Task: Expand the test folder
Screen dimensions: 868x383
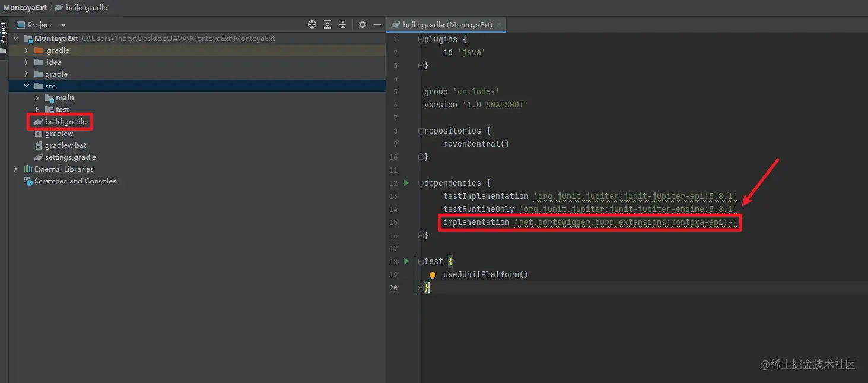Action: 37,110
